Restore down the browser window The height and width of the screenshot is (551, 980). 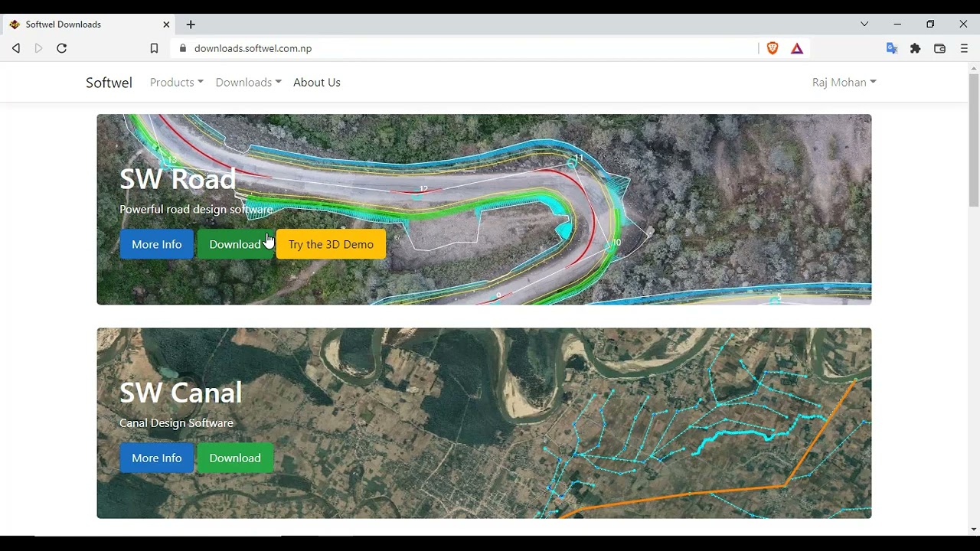[x=930, y=24]
